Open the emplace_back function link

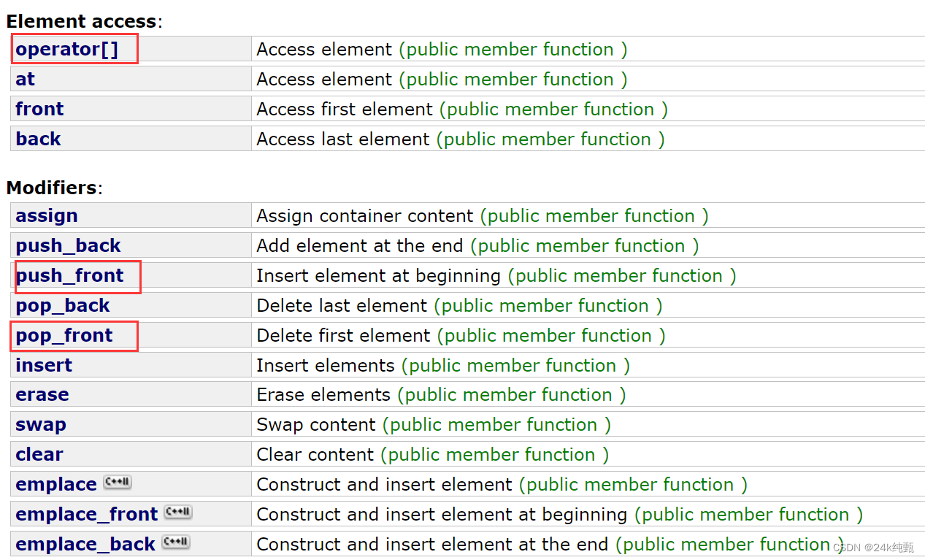[x=85, y=545]
